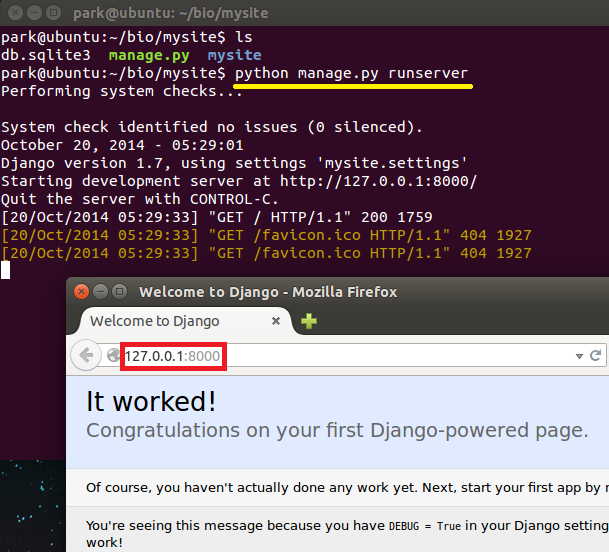Open a new tab with the green plus

click(309, 321)
